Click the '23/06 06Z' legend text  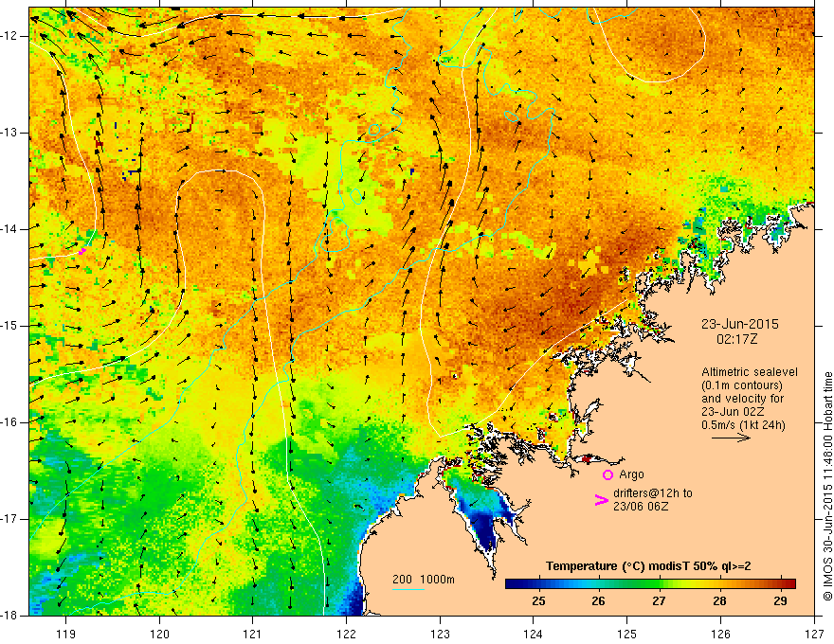(641, 507)
